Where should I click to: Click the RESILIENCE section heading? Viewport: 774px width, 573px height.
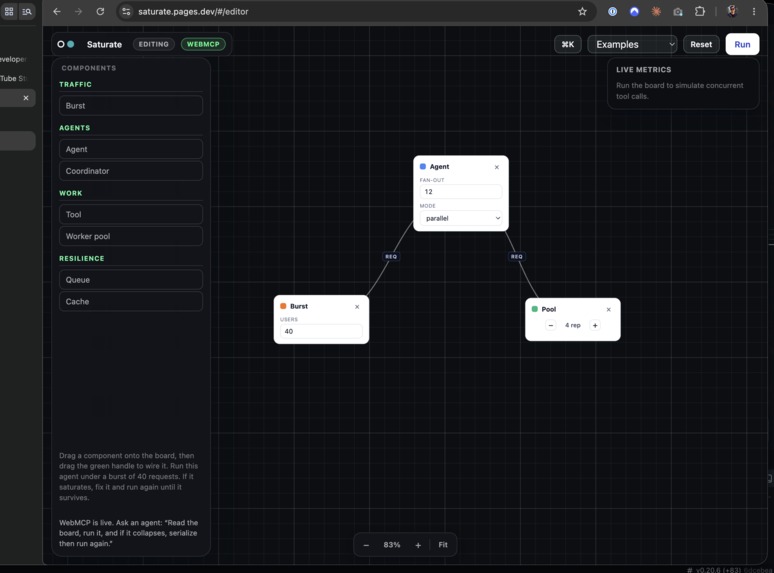pos(82,258)
